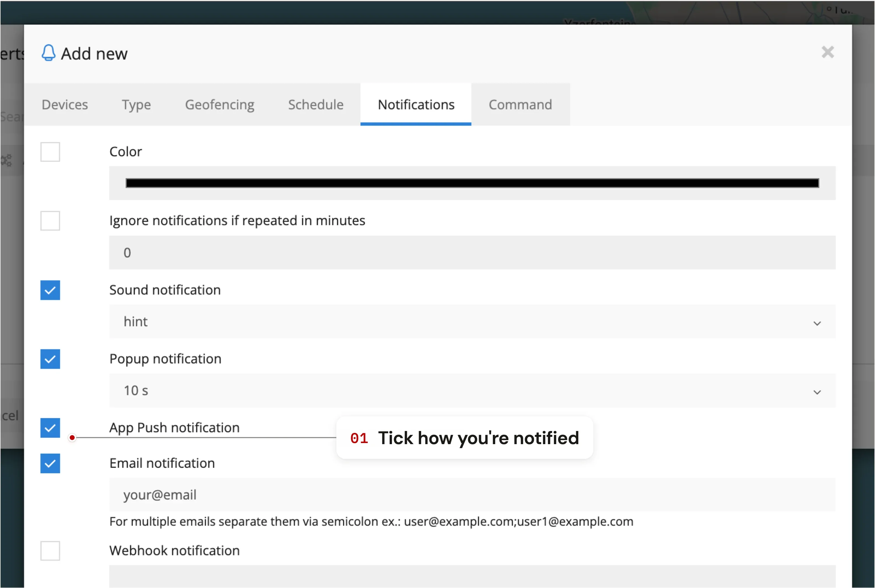Click the bell icon beside Add new

(48, 53)
